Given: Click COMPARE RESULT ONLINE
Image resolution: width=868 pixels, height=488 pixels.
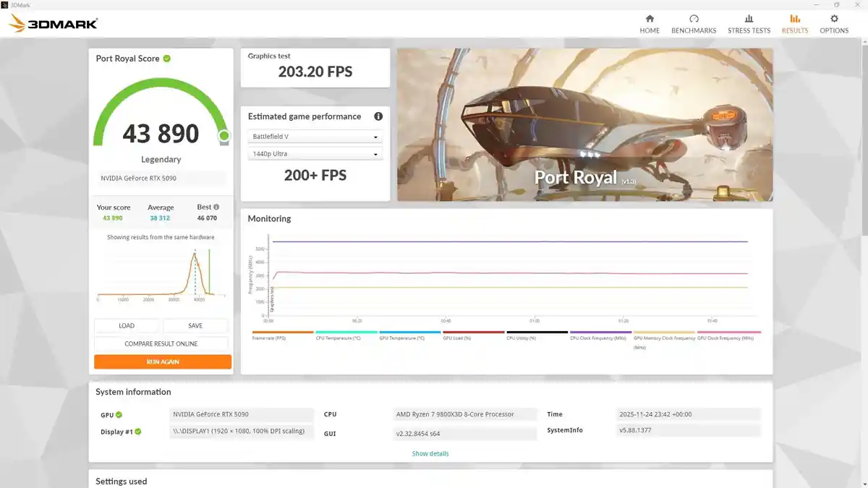Looking at the screenshot, I should click(x=161, y=343).
